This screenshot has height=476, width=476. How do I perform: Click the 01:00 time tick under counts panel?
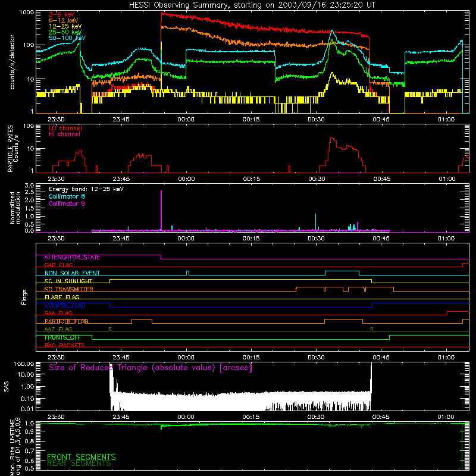(446, 120)
